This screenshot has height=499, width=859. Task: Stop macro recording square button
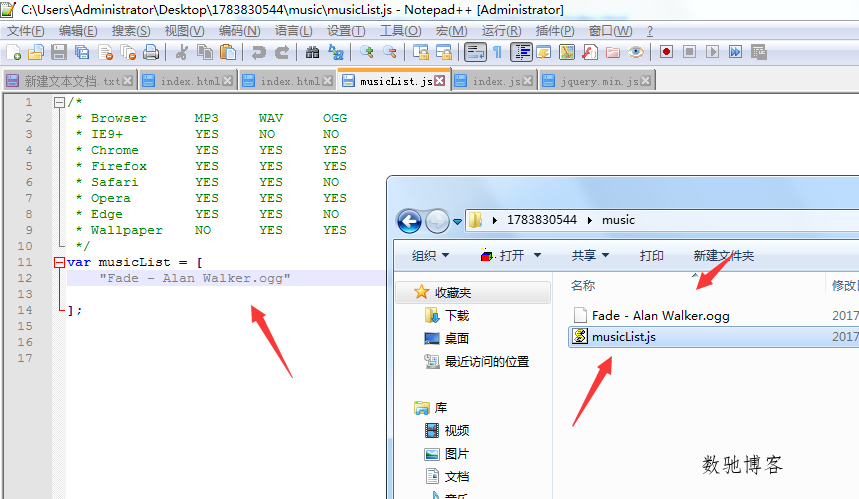689,53
